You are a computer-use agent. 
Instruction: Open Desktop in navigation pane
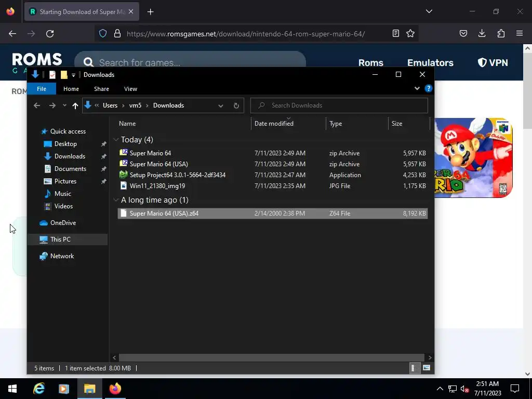click(65, 144)
